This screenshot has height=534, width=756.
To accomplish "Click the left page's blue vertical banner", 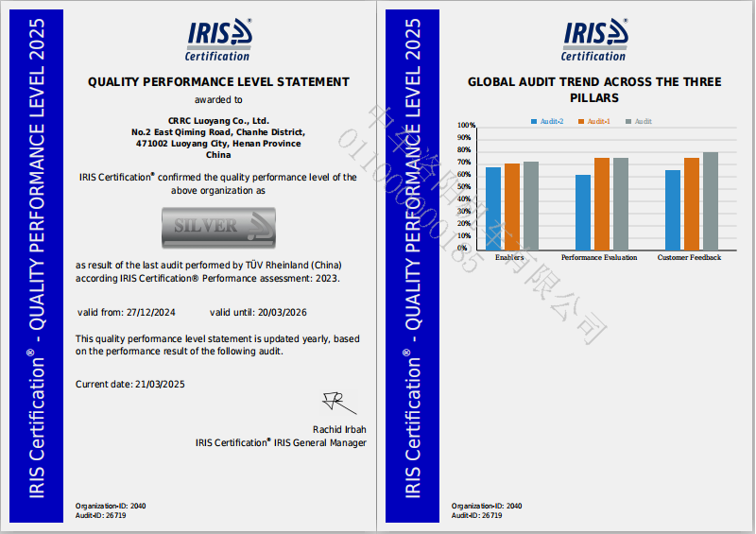I will point(37,265).
